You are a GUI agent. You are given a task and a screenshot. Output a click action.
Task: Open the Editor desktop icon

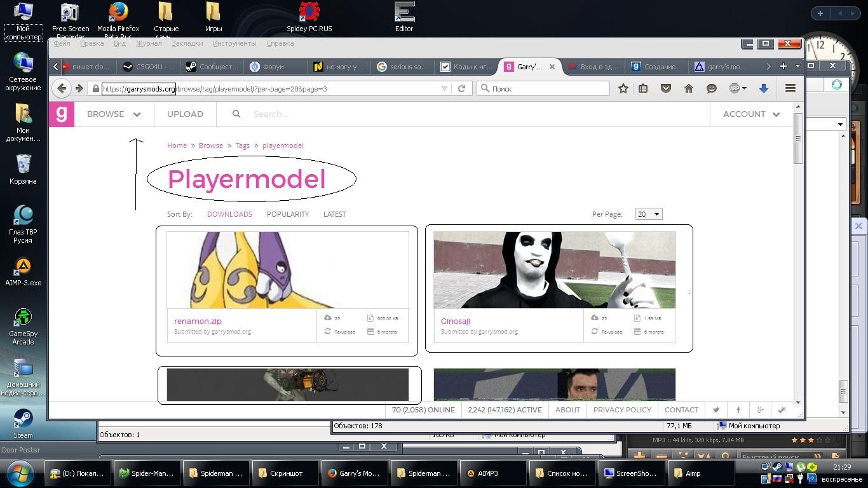tap(404, 17)
